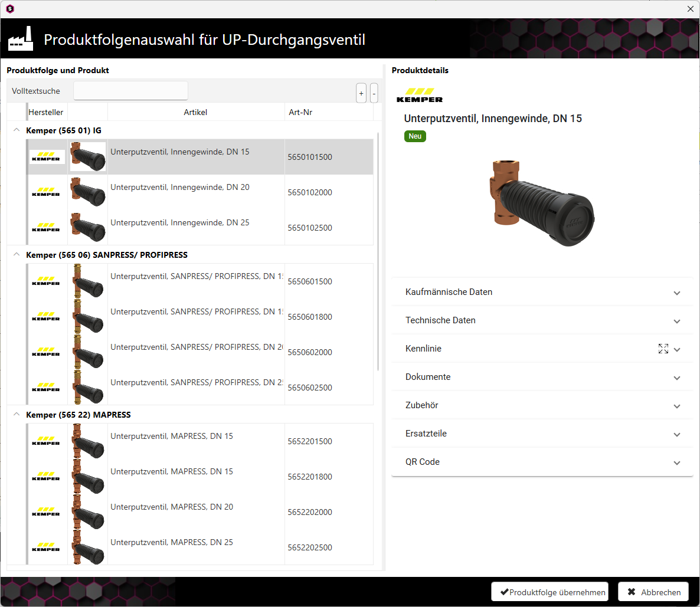Screen dimensions: 700x607
Task: Click the plus expand-all button
Action: tap(361, 93)
